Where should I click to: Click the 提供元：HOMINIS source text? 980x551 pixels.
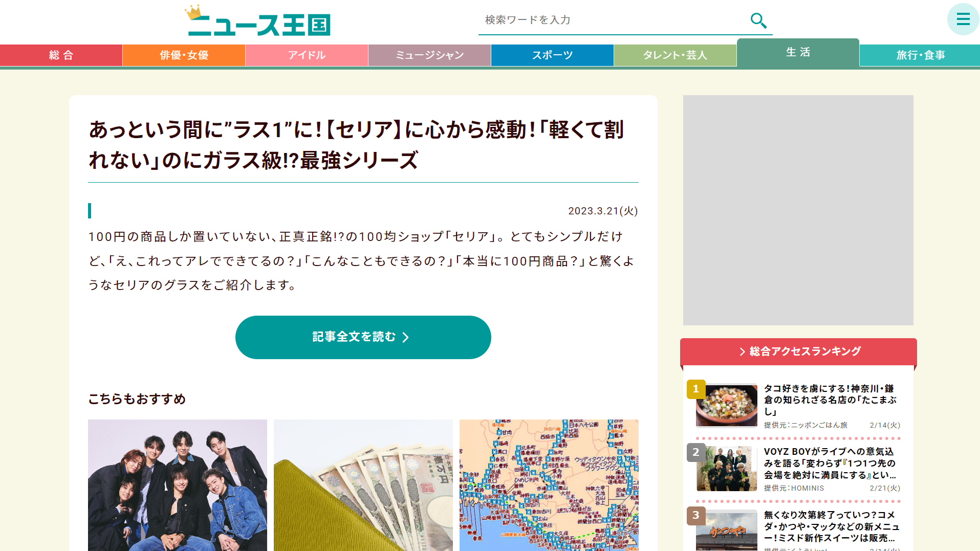pyautogui.click(x=794, y=488)
